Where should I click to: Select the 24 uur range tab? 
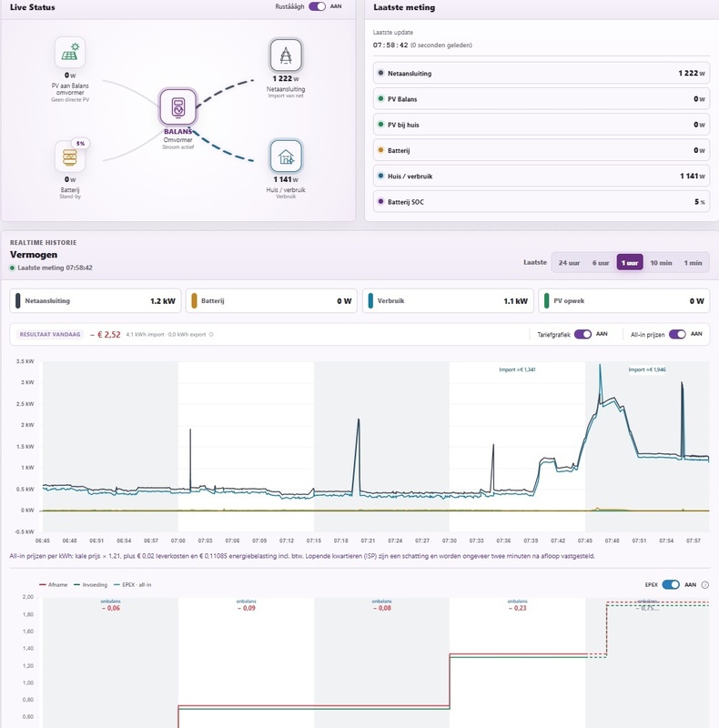click(569, 263)
